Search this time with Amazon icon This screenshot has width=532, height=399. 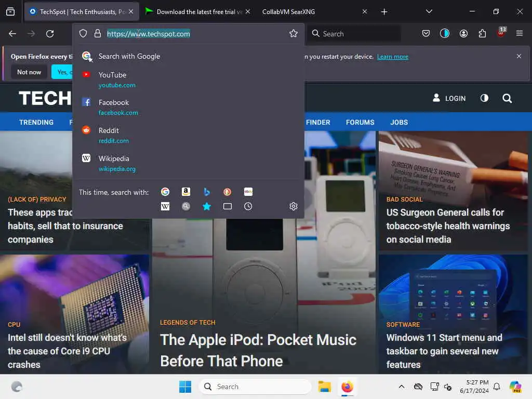pos(186,192)
